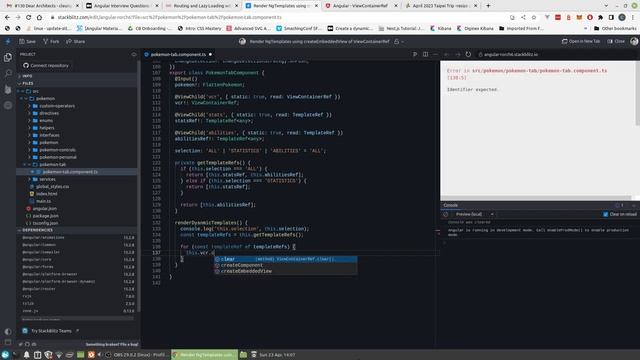
Task: Open the Linux Mint start menu
Action: pos(5,355)
